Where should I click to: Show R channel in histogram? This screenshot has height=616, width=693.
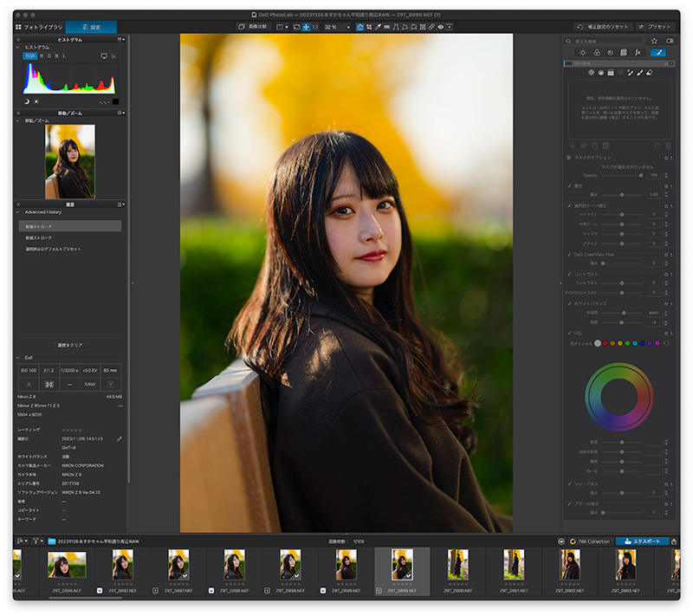point(42,56)
